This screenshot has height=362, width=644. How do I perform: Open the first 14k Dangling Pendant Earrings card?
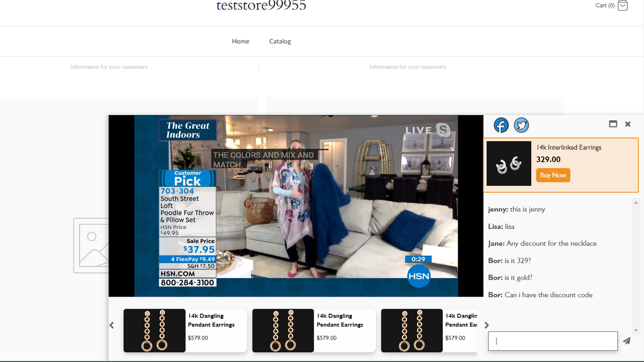185,330
